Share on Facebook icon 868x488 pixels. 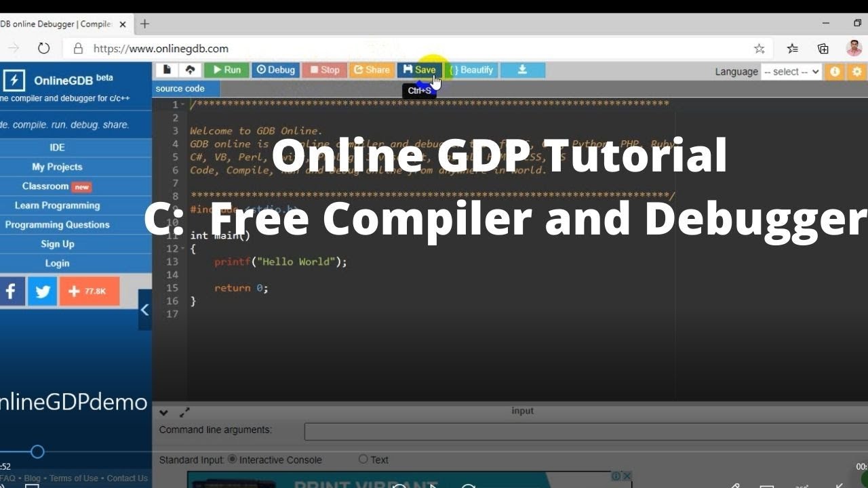[x=12, y=291]
